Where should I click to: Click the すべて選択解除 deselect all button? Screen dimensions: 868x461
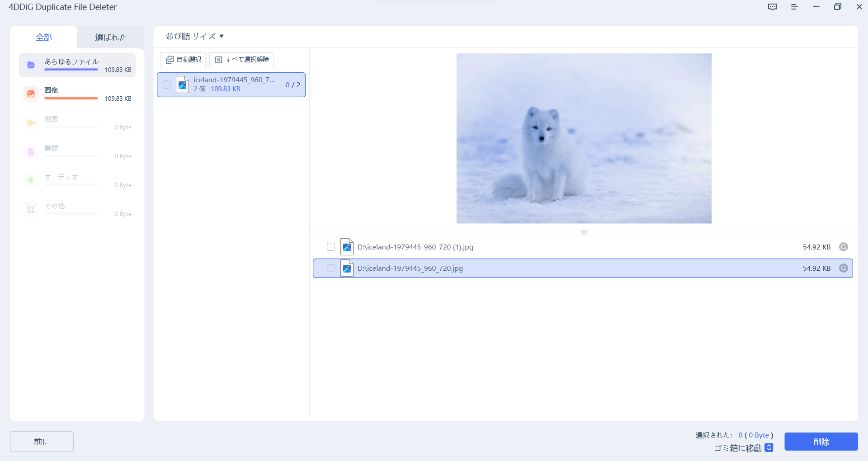241,60
